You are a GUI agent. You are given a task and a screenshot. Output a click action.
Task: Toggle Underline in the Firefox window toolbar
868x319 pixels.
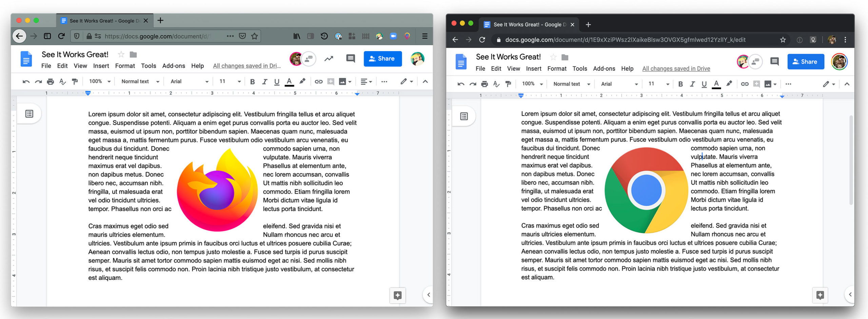click(x=277, y=82)
